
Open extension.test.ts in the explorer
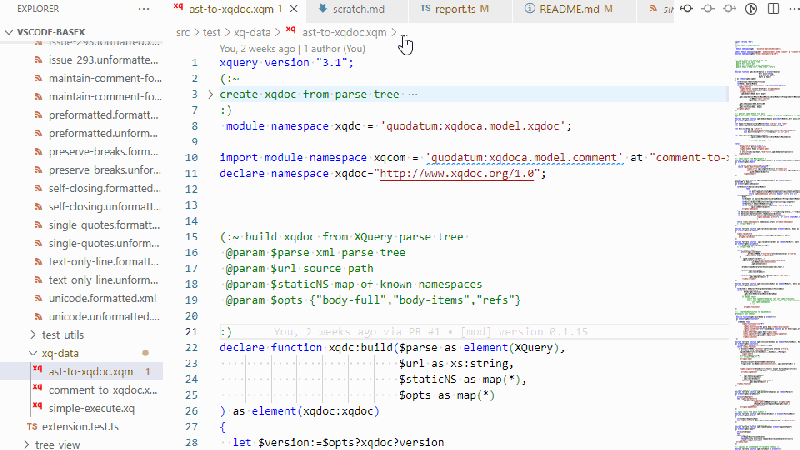click(x=81, y=427)
